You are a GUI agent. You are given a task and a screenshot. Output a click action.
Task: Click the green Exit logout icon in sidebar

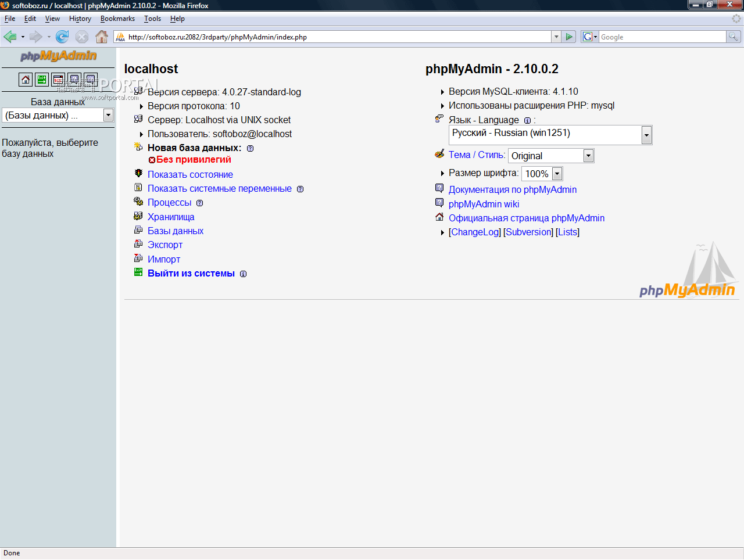tap(42, 80)
